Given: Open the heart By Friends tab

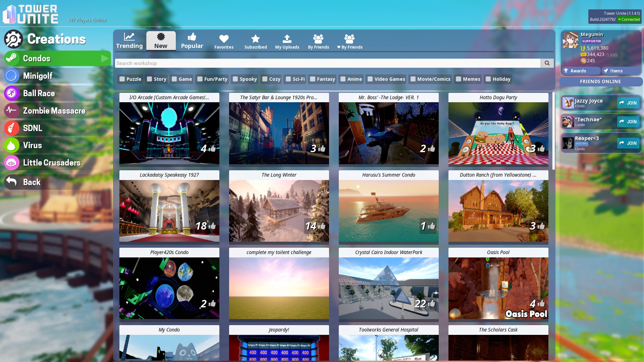Looking at the screenshot, I should point(350,42).
